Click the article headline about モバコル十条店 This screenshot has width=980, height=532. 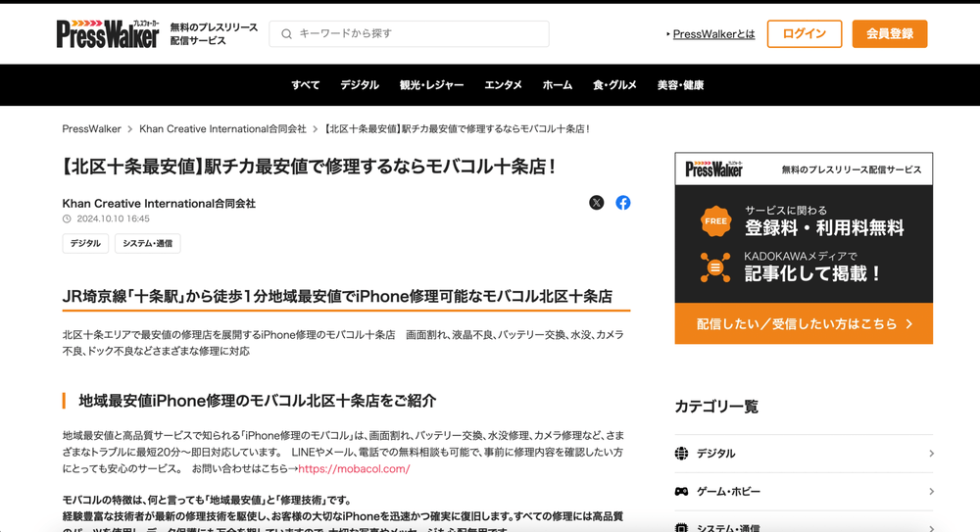point(310,167)
